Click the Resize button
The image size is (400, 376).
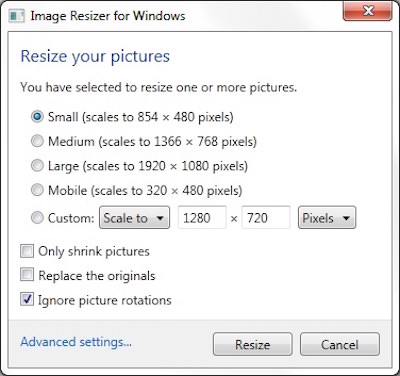coord(253,344)
